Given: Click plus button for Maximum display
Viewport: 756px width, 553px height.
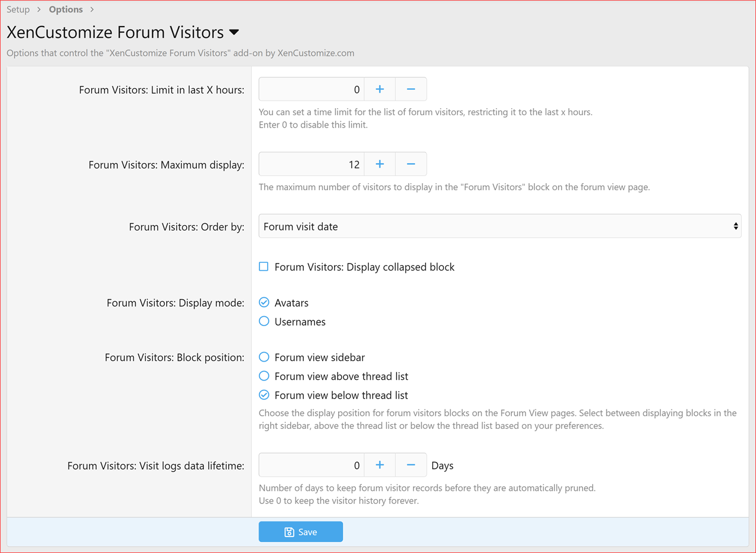Looking at the screenshot, I should [379, 164].
